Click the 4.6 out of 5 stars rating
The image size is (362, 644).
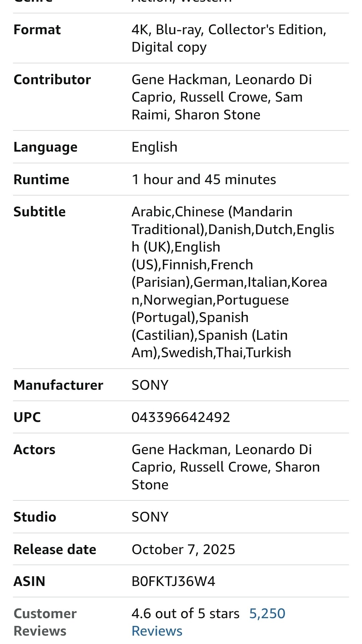[x=185, y=614]
